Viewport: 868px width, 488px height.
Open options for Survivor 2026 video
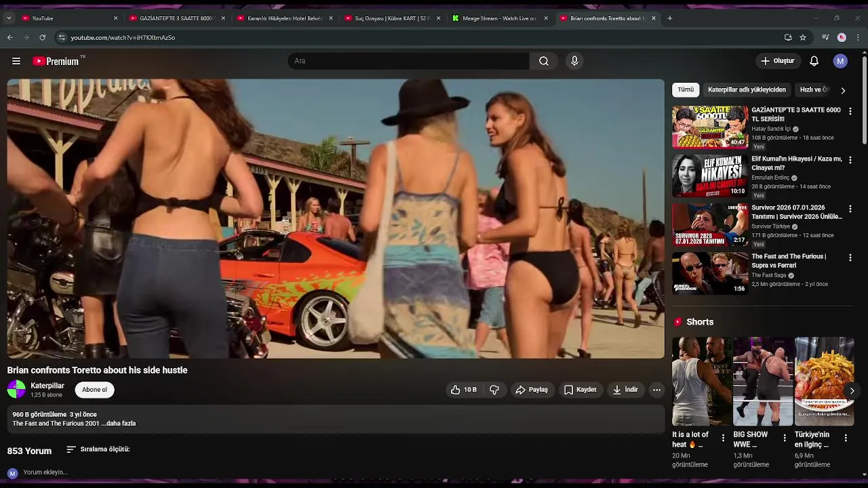click(850, 209)
